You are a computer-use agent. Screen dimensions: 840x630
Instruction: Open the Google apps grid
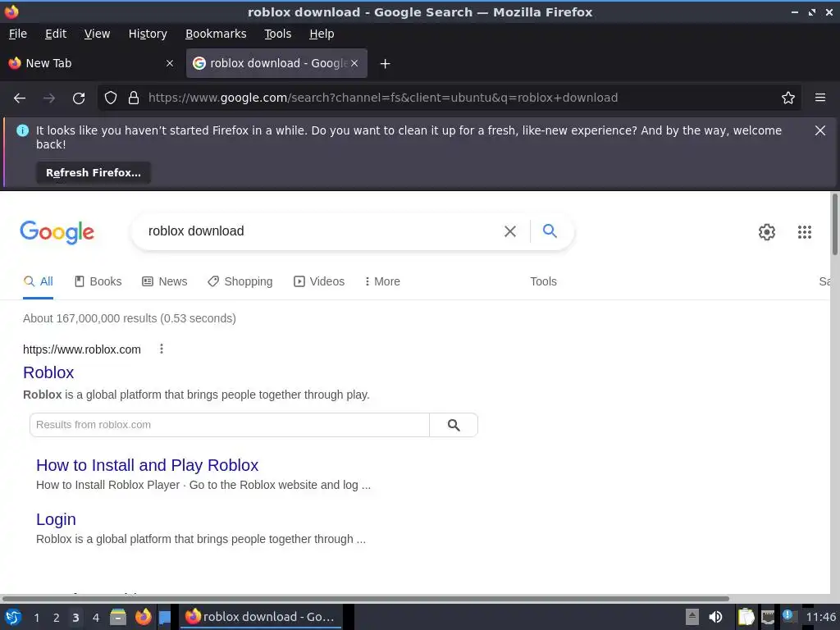(x=804, y=232)
